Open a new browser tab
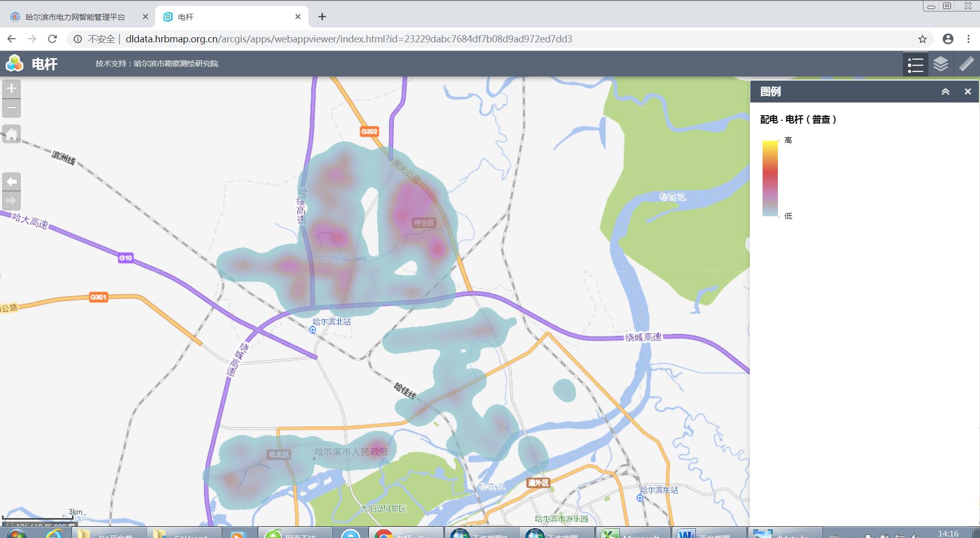Viewport: 980px width, 538px height. coord(322,17)
